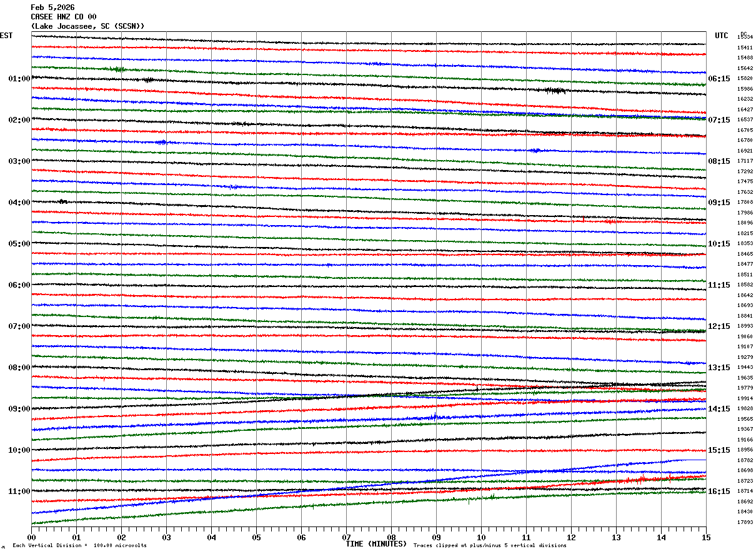Click the EST time label "04:00"
Screen dimensions: 756x554
click(x=19, y=203)
